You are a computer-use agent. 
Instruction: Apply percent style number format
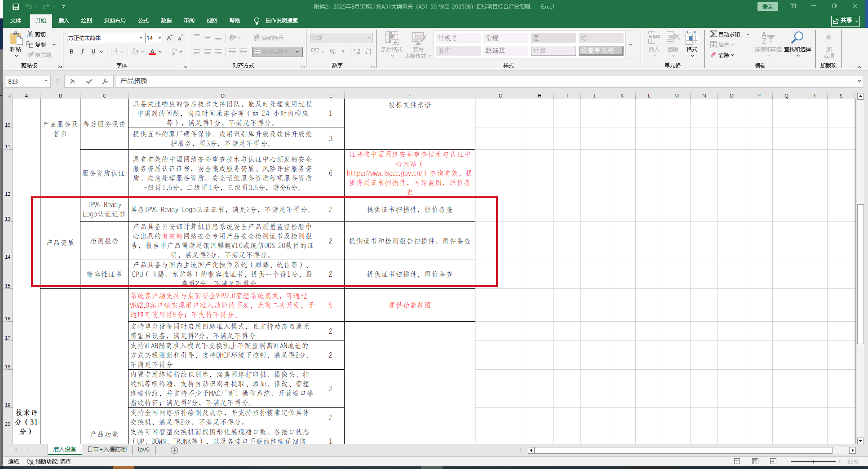[333, 52]
